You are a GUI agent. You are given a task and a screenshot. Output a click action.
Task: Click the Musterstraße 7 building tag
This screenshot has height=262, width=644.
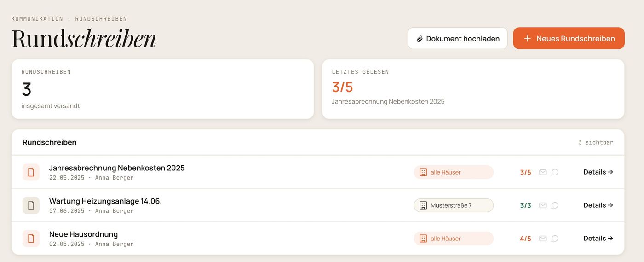(x=454, y=205)
